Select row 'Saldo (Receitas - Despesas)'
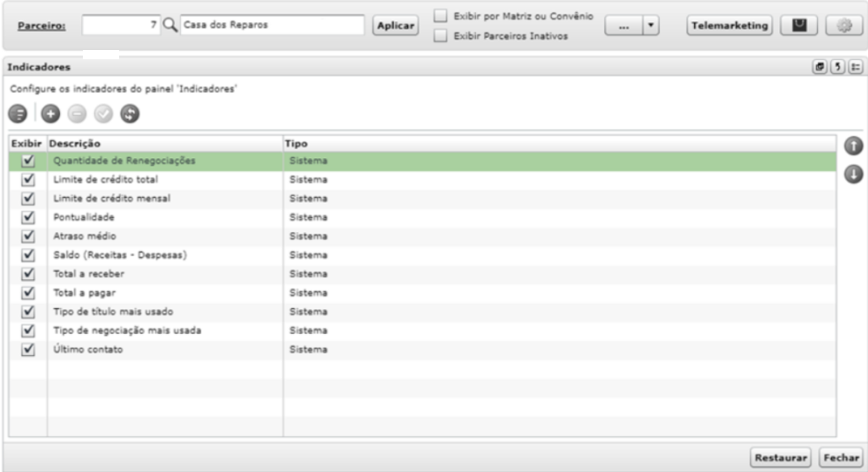The height and width of the screenshot is (472, 868). pos(423,255)
